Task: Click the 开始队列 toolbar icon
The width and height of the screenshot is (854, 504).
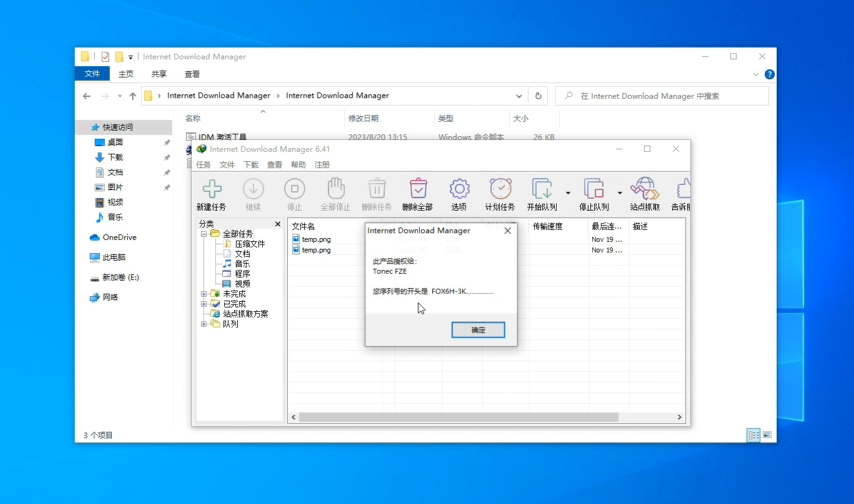Action: tap(542, 189)
